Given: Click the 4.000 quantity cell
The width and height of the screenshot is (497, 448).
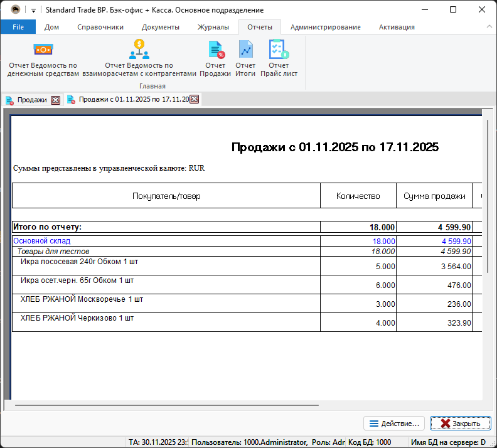Looking at the screenshot, I should tap(358, 323).
